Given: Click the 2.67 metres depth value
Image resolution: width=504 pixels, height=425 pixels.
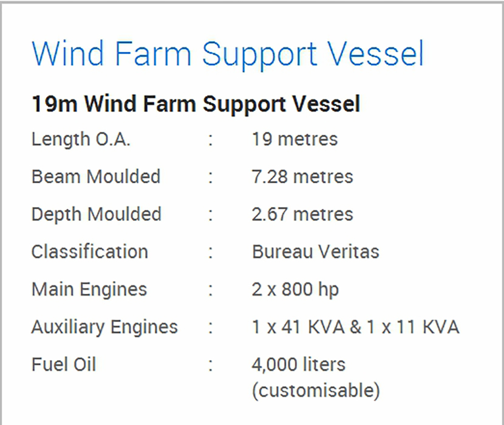Looking at the screenshot, I should [x=302, y=214].
